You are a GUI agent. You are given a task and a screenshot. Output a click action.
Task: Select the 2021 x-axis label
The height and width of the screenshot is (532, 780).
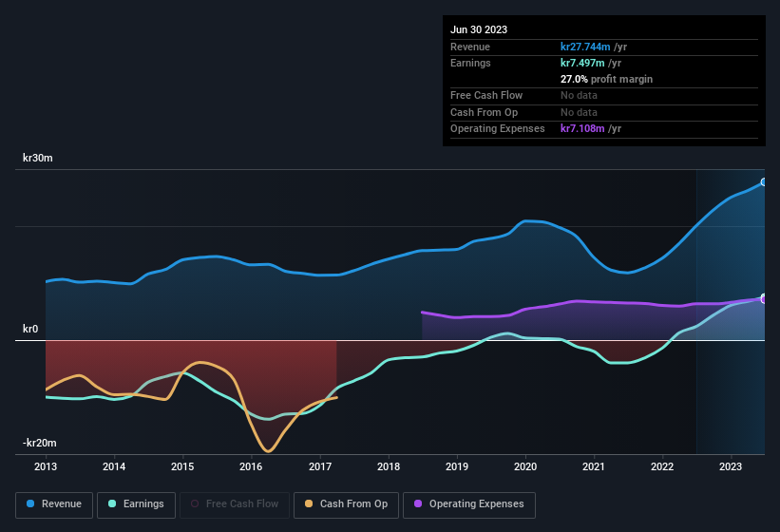(594, 466)
